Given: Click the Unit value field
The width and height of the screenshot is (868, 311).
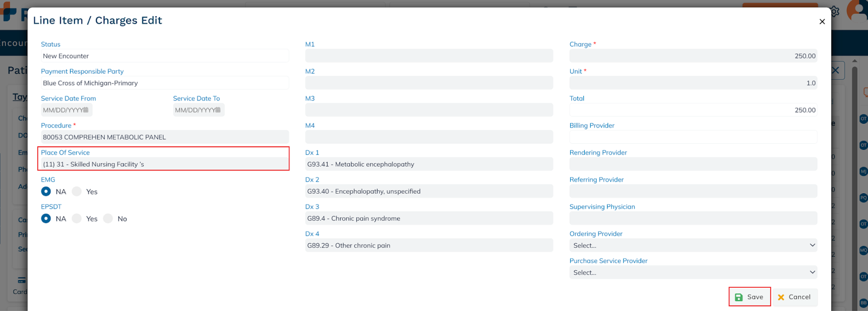Looking at the screenshot, I should 693,83.
